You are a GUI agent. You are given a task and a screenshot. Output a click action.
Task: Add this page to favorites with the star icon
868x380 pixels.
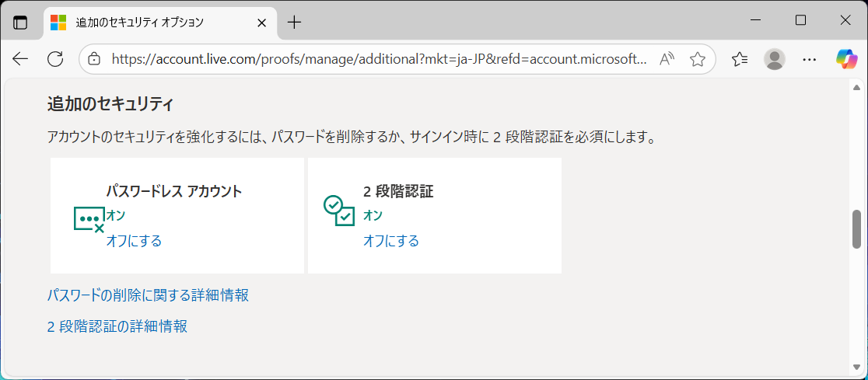[698, 59]
